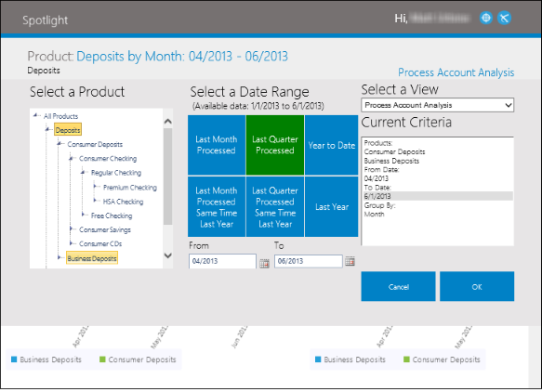Select Free Checking in product tree
The width and height of the screenshot is (542, 392).
(112, 216)
